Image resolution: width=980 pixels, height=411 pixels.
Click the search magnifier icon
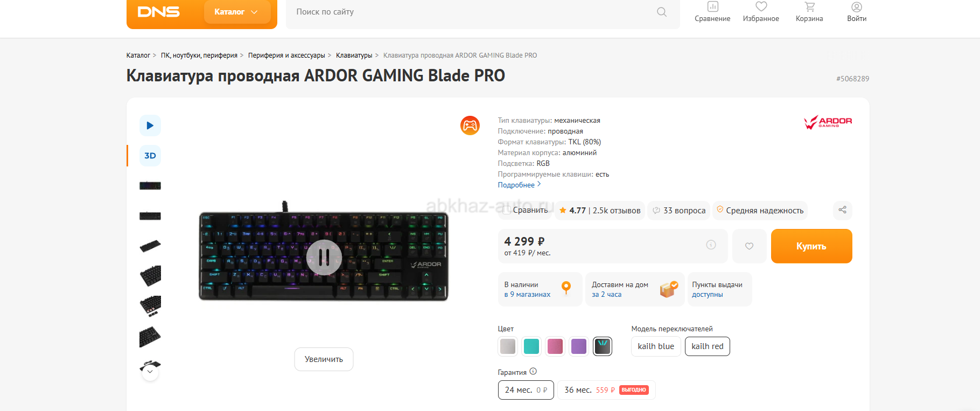tap(662, 12)
